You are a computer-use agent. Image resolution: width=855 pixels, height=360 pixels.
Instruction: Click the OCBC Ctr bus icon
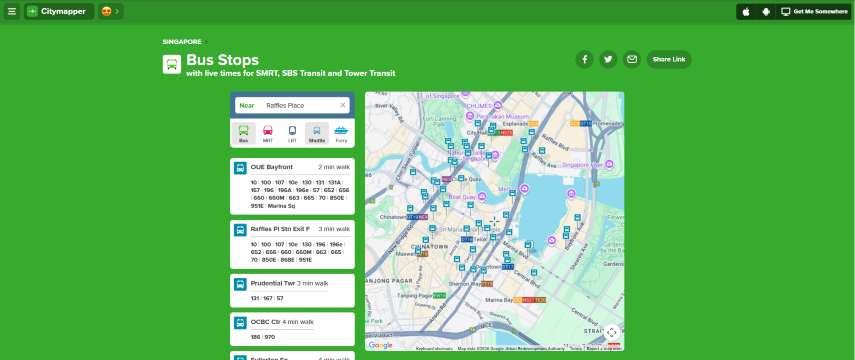[x=240, y=323]
